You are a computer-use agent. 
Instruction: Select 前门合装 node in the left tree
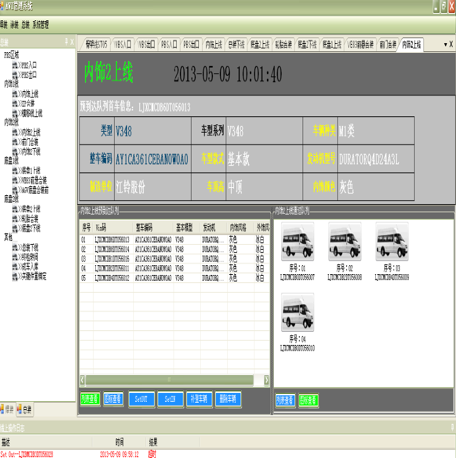26,142
